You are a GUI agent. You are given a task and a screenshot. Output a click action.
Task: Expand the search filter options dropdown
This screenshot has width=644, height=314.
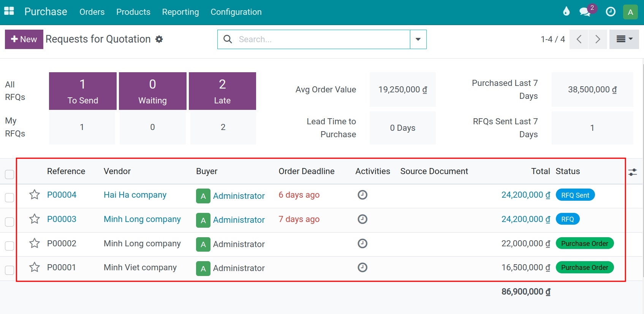pyautogui.click(x=418, y=39)
